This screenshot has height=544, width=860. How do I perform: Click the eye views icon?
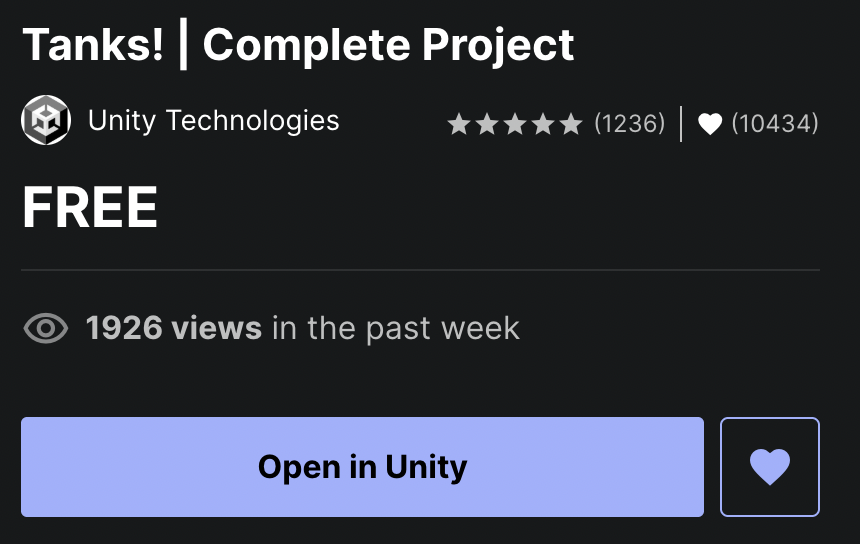[x=45, y=328]
